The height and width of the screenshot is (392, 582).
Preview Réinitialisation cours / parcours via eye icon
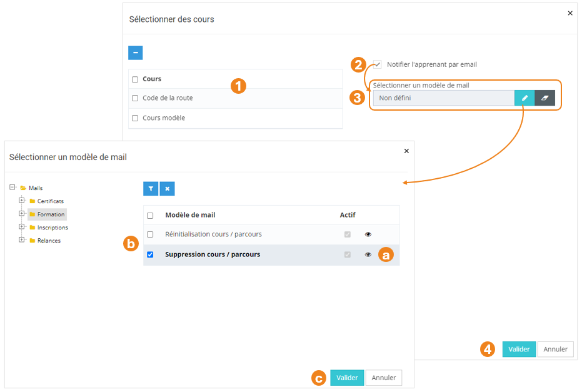click(x=368, y=234)
